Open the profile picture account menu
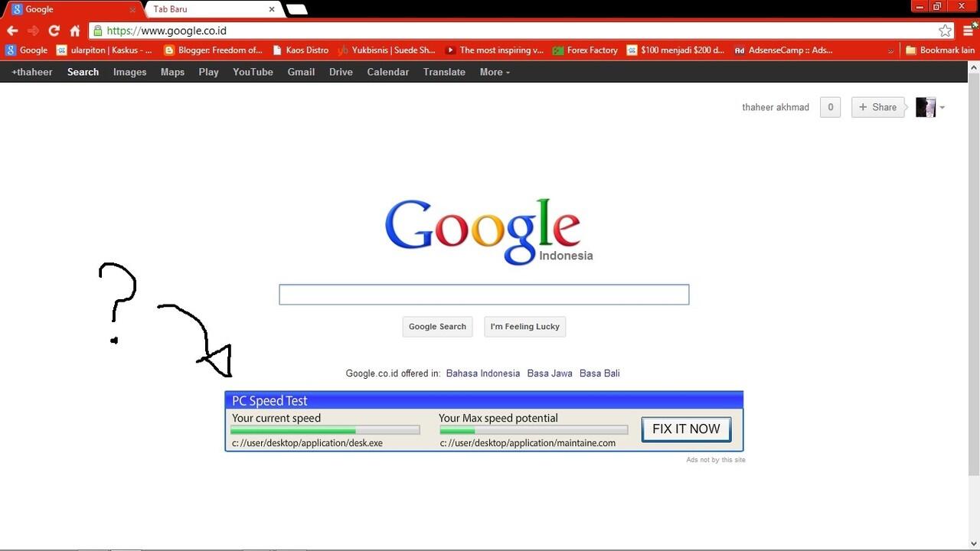980x551 pixels. pos(930,107)
